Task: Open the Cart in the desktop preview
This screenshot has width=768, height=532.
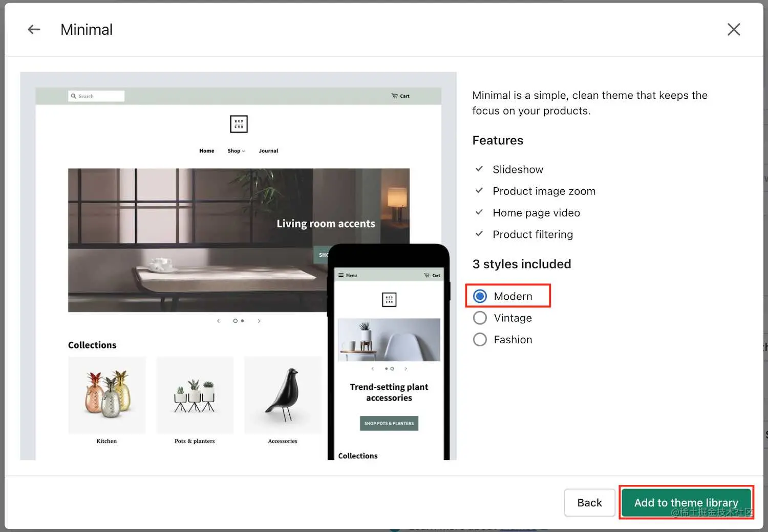Action: pos(400,96)
